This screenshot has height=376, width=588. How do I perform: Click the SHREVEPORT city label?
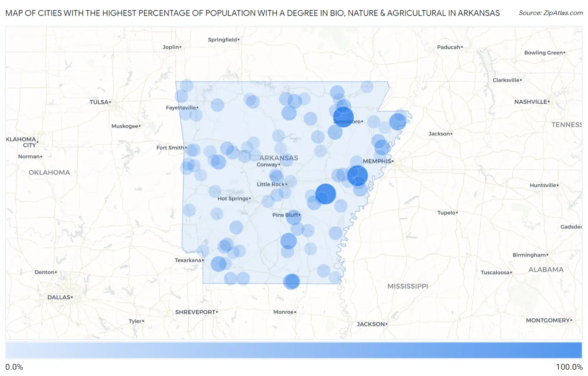[x=195, y=312]
